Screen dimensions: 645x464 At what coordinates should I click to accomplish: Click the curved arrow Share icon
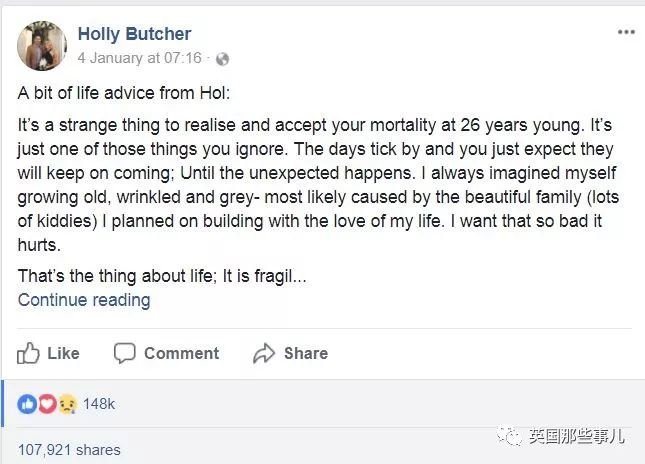264,353
